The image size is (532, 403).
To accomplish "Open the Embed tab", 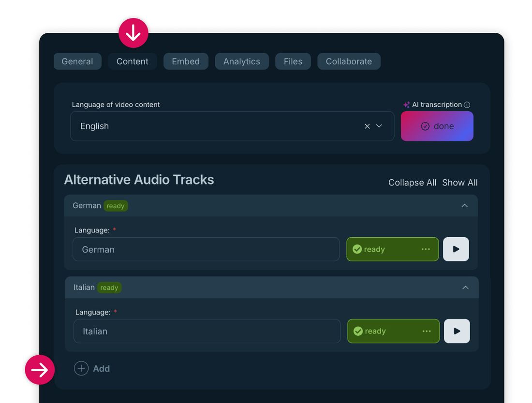I will point(186,61).
